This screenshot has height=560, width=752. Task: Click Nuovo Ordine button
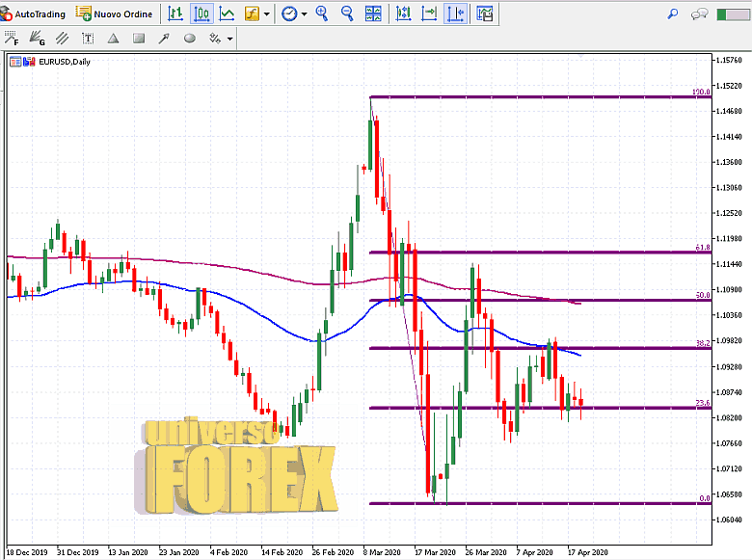[114, 13]
